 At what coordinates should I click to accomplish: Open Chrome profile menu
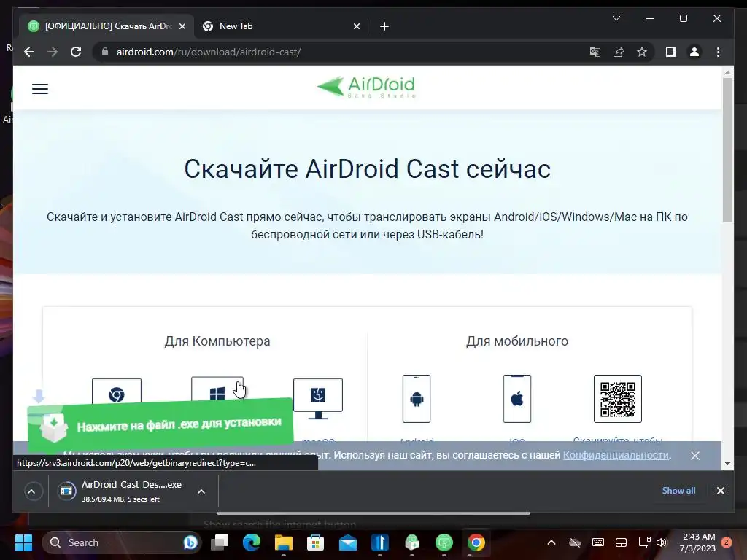[x=694, y=52]
